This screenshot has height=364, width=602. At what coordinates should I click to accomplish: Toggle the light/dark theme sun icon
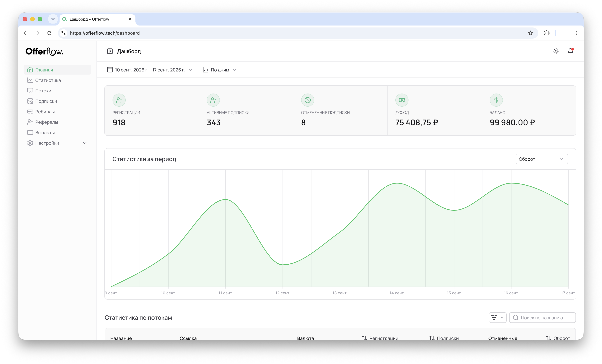[556, 51]
